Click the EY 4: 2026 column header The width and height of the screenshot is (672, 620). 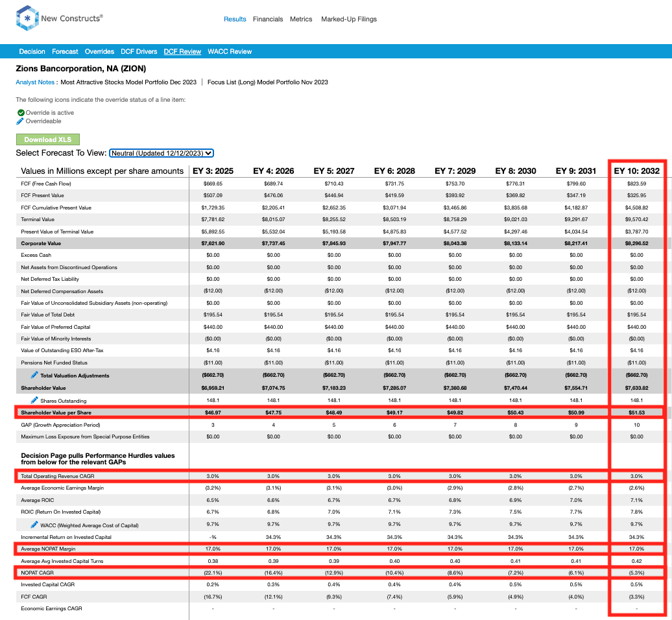tap(274, 171)
